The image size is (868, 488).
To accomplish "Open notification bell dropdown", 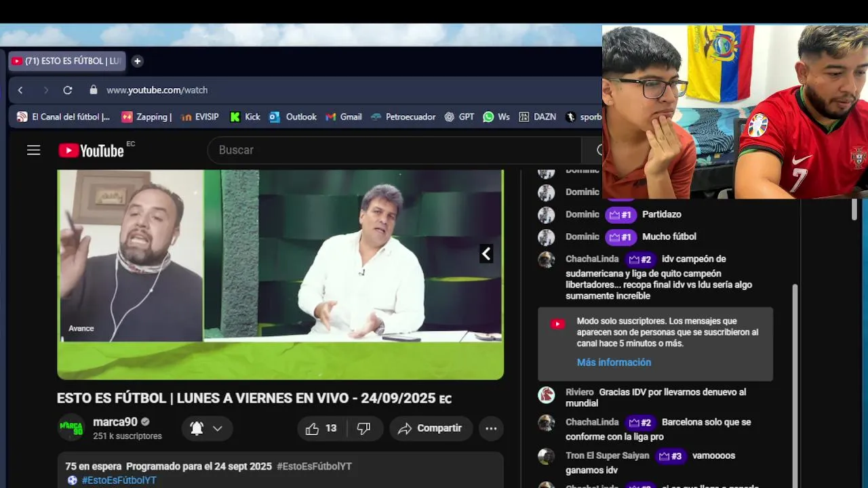I will 207,428.
